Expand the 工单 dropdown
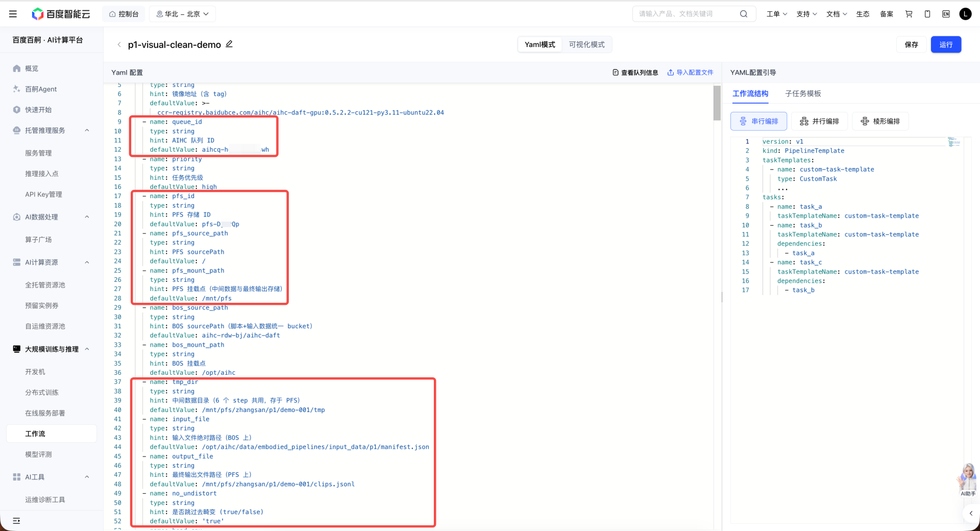This screenshot has width=980, height=531. 776,14
